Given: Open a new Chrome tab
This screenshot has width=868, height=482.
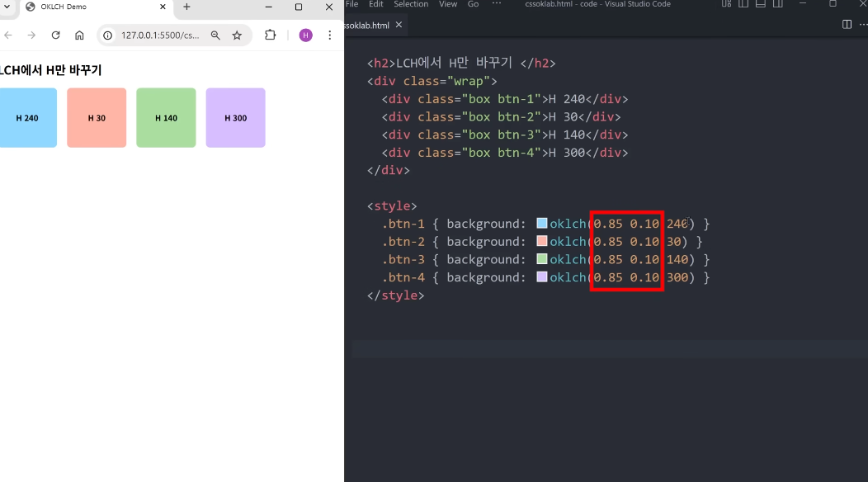Looking at the screenshot, I should 186,7.
